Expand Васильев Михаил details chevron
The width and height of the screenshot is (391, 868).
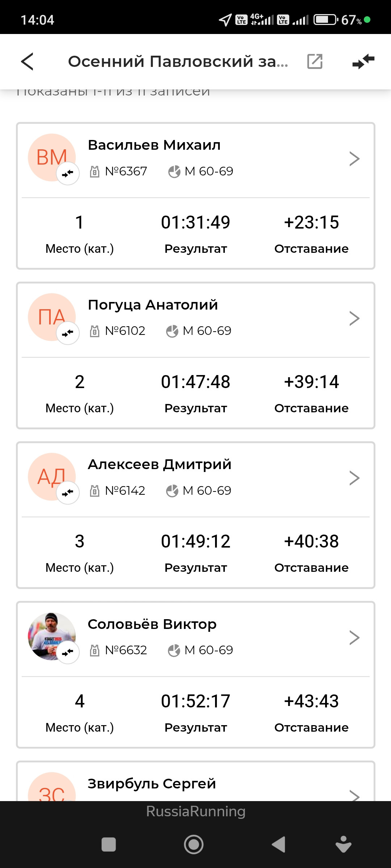354,159
